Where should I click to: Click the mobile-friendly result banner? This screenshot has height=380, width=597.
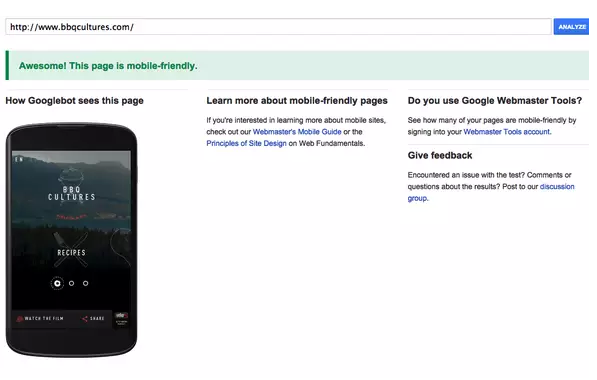coord(297,65)
